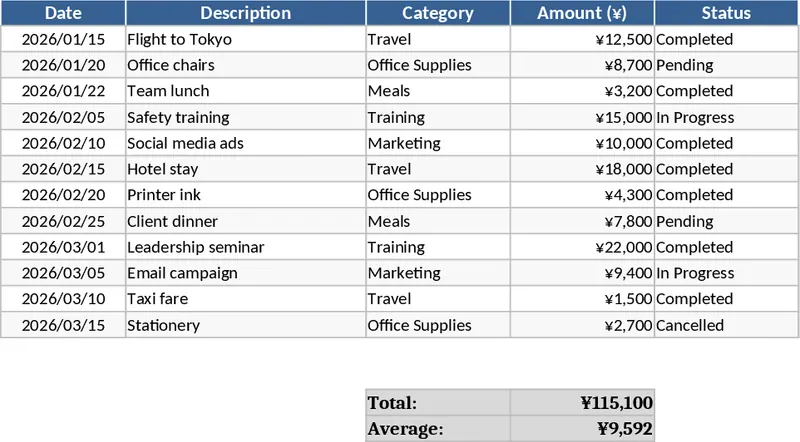Select the ¥15,000 amount cell
This screenshot has height=442, width=800.
582,117
